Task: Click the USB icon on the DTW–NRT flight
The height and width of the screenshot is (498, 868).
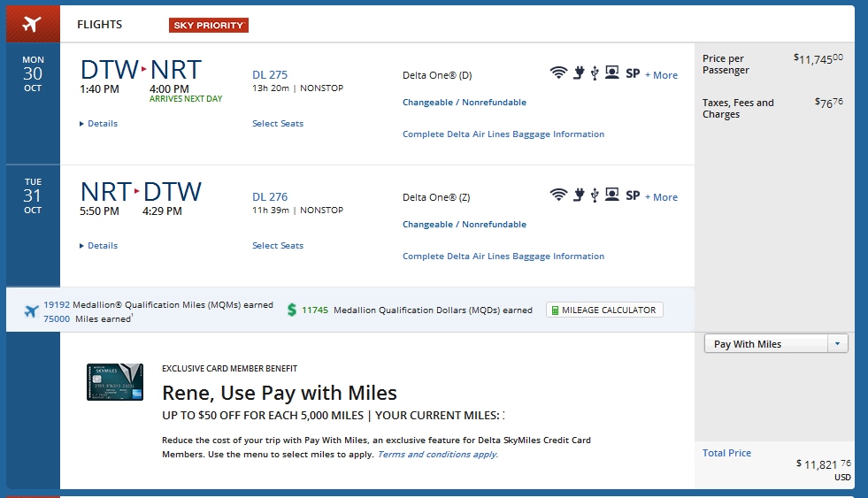Action: click(x=595, y=73)
